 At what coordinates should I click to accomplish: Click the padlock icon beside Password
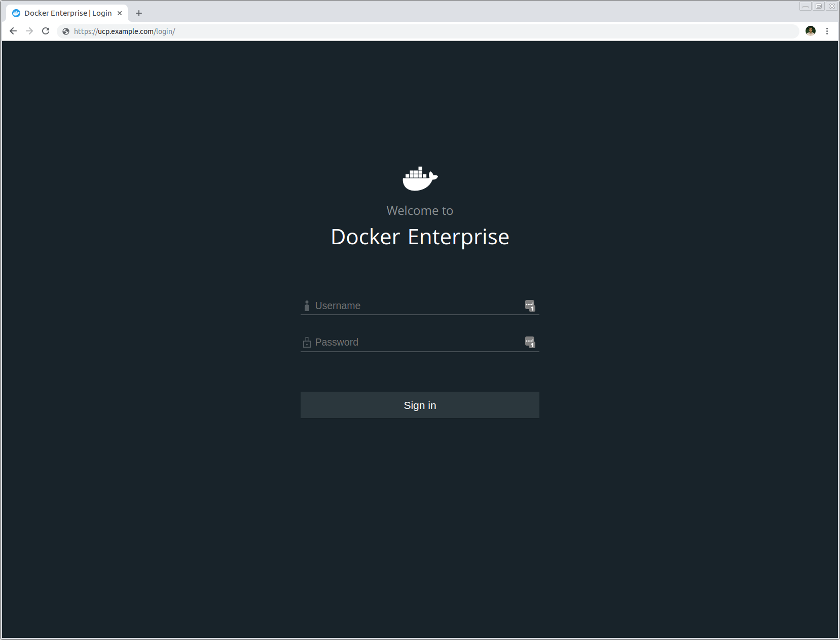coord(307,342)
